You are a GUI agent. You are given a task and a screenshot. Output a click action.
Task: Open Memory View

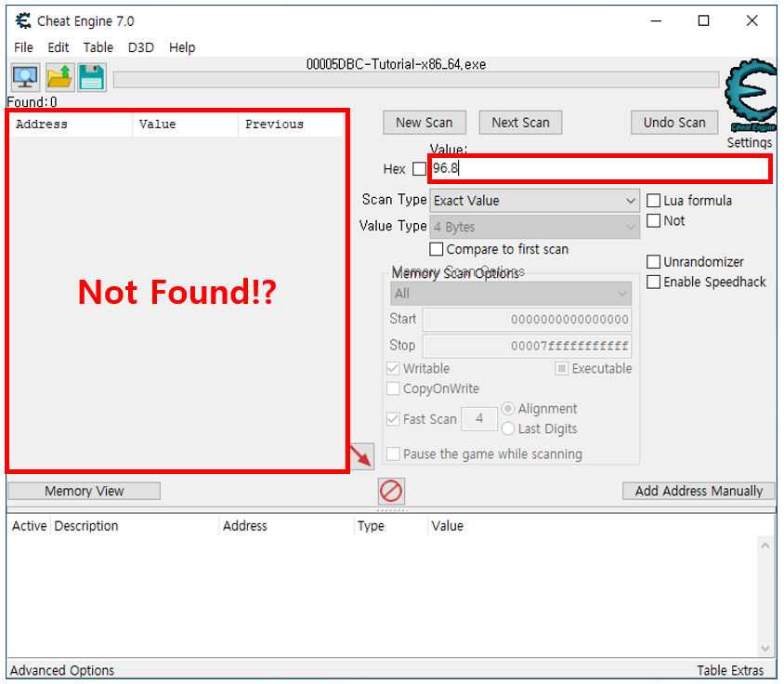tap(84, 491)
